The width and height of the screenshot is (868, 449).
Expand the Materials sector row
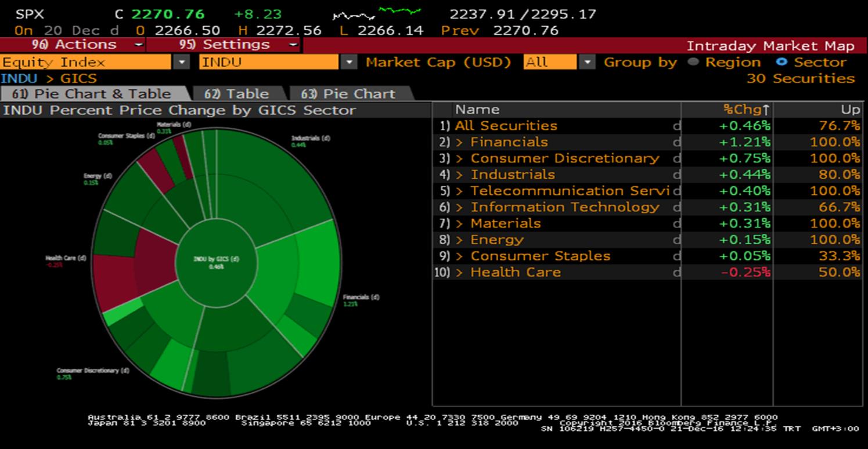[460, 223]
